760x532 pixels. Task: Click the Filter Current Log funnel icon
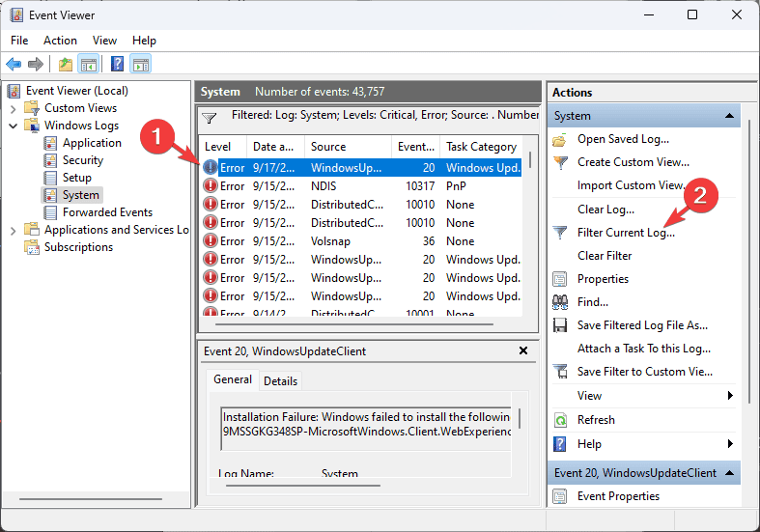pos(560,233)
